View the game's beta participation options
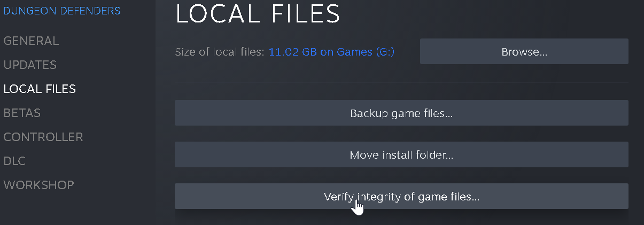The height and width of the screenshot is (225, 644). click(22, 113)
